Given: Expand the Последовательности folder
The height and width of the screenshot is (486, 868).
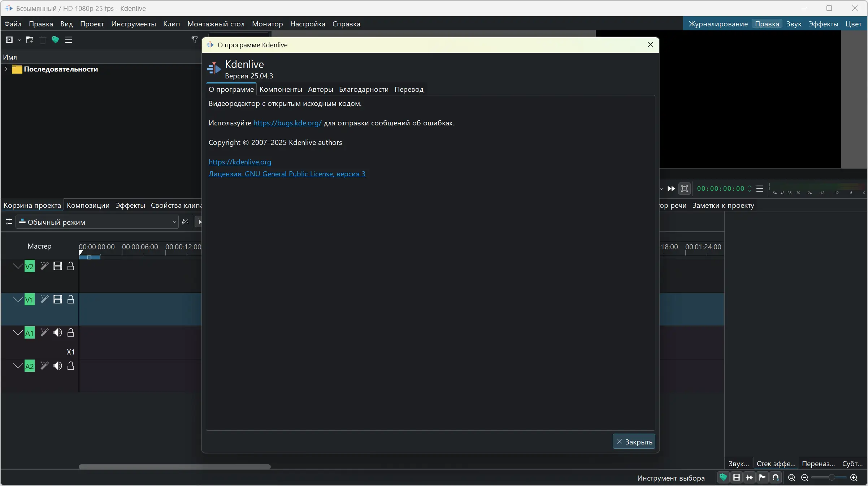Looking at the screenshot, I should pos(6,69).
